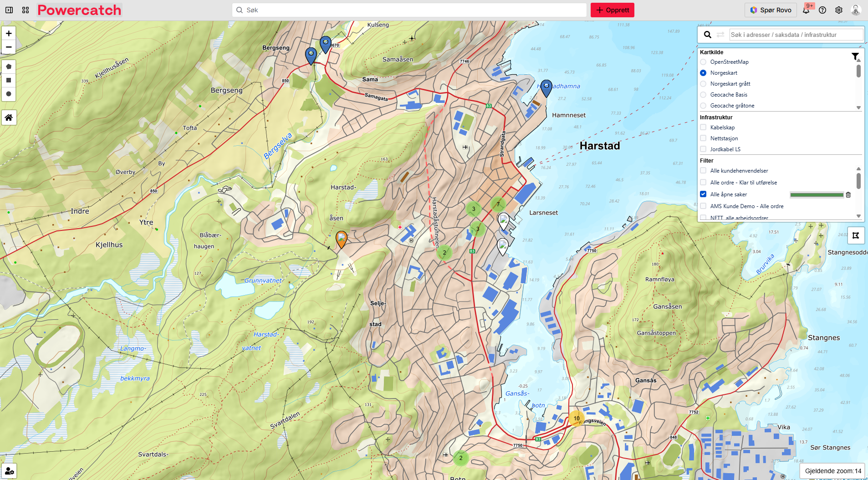Screen dimensions: 868x480
Task: Click the map zoom in plus button
Action: tap(9, 33)
